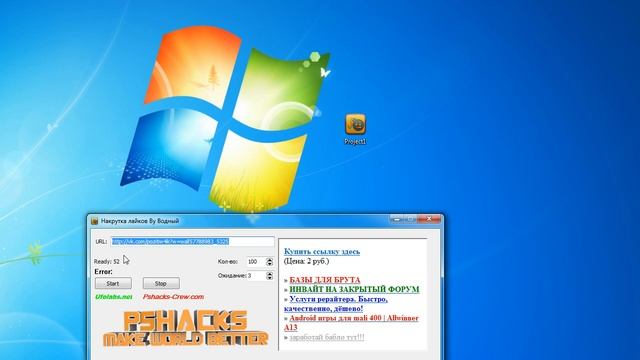Decrease the Ожидание value with the down arrow
Viewport: 640px width, 360px height.
coord(269,278)
